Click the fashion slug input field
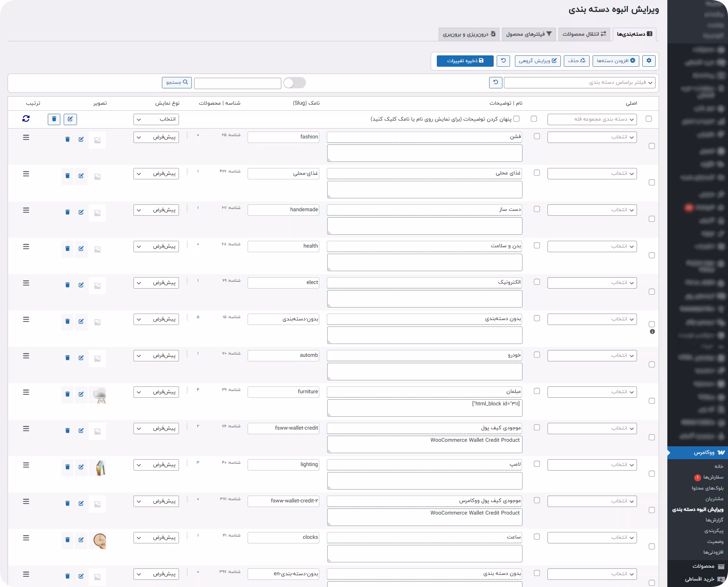Viewport: 728px width, 587px height. 283,137
